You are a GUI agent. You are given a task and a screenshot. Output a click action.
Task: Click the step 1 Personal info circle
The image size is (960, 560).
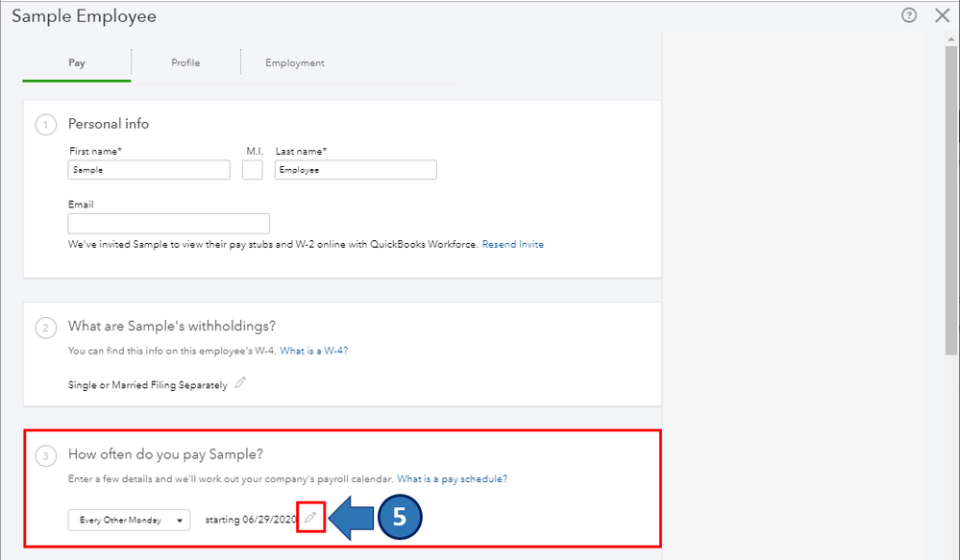click(x=45, y=124)
